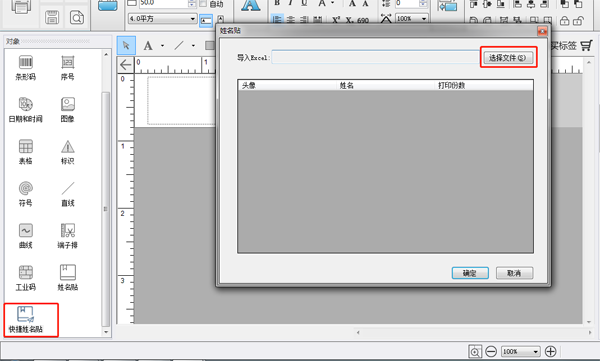Toggle the 自动 auto checkbox
Viewport: 600px width, 361px height.
[x=203, y=4]
